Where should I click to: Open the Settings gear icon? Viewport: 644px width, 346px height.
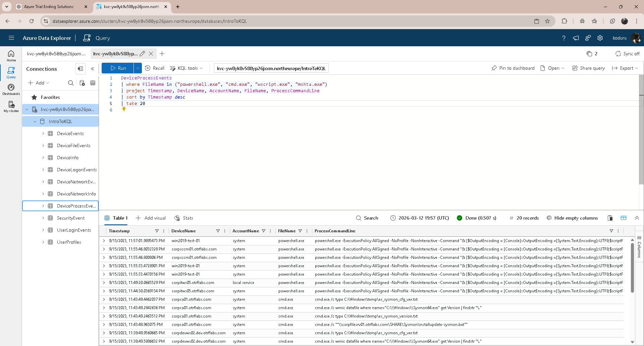(x=600, y=38)
